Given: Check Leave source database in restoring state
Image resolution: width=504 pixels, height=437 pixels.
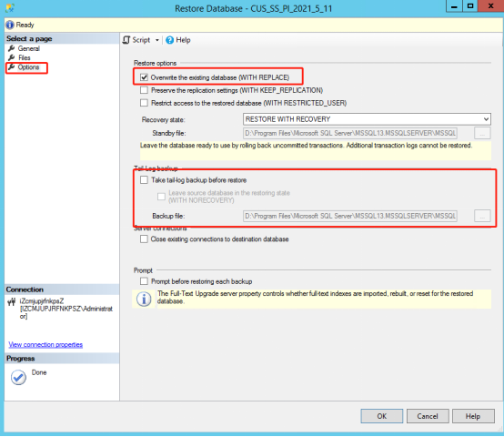Looking at the screenshot, I should pos(161,196).
